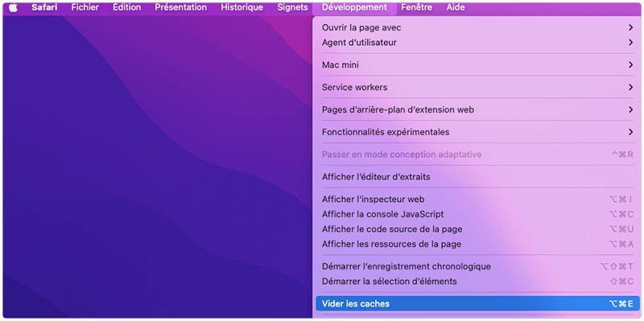644x321 pixels.
Task: Select Agent d'utilisateur submenu
Action: point(477,43)
